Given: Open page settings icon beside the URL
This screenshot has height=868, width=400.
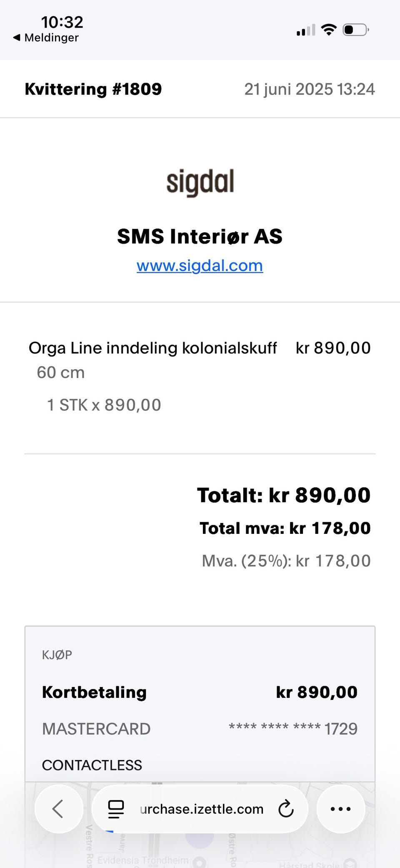Looking at the screenshot, I should 116,809.
